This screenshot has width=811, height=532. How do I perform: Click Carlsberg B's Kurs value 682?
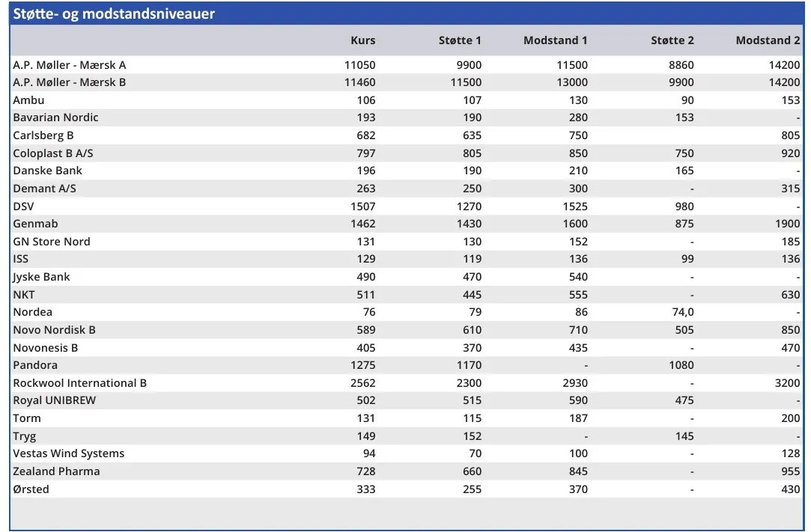pyautogui.click(x=365, y=135)
